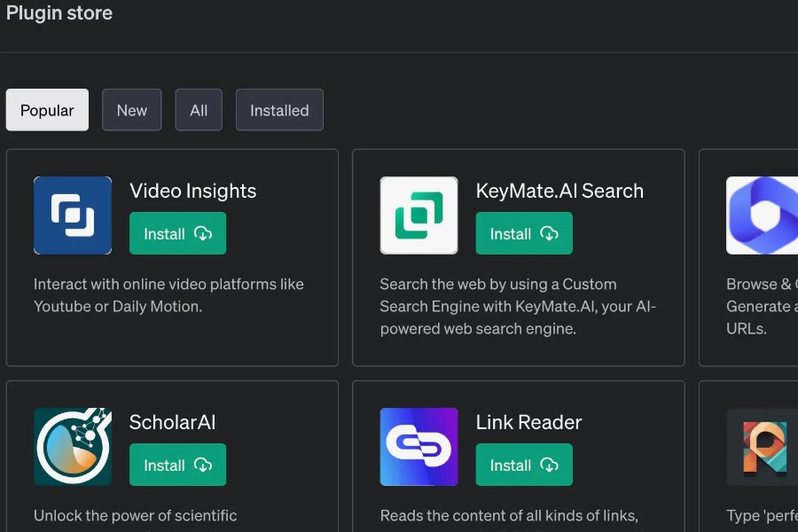
Task: Click the Plugin store heading
Action: 59,13
